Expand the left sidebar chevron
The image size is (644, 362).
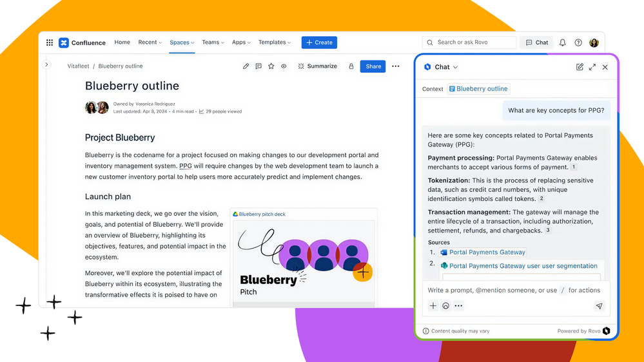tap(46, 65)
